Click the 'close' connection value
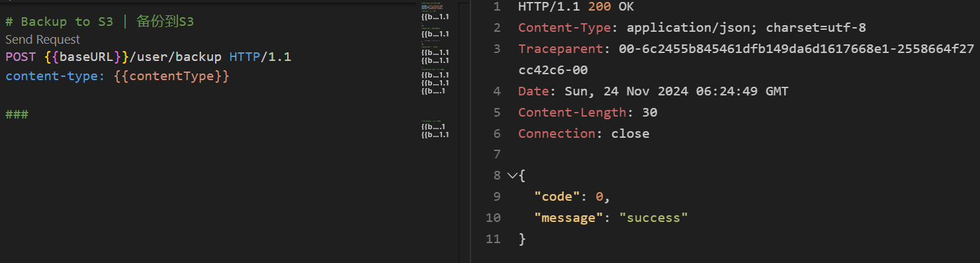This screenshot has width=980, height=263. tap(630, 134)
